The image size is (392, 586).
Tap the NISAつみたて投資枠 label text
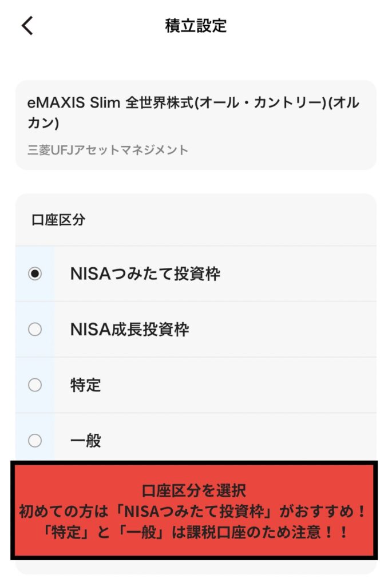tap(145, 274)
